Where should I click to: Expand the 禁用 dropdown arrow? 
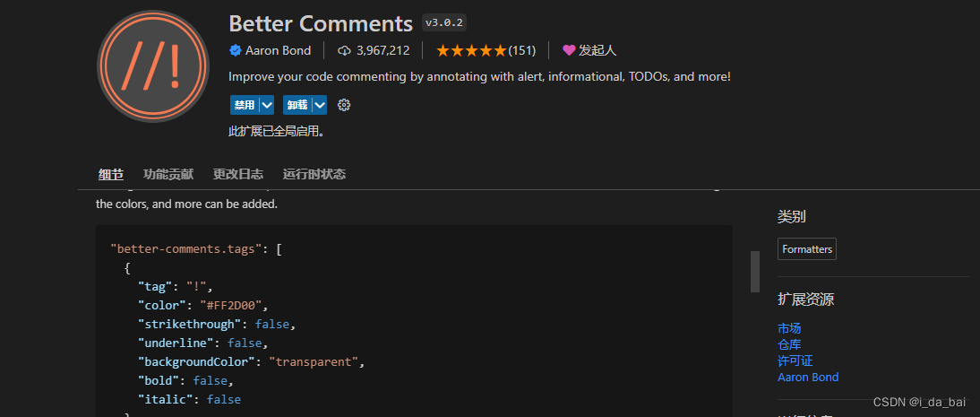[267, 105]
